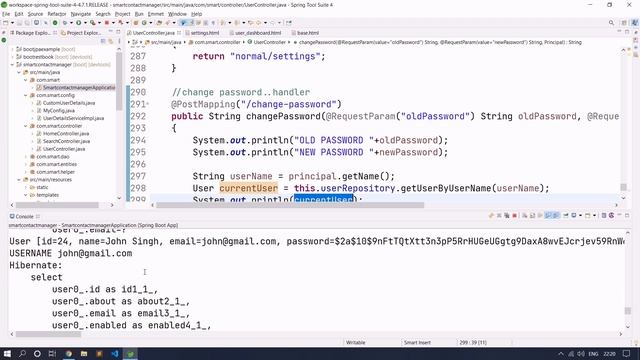
Task: Collapse the com.smart.config package
Action: (26, 95)
